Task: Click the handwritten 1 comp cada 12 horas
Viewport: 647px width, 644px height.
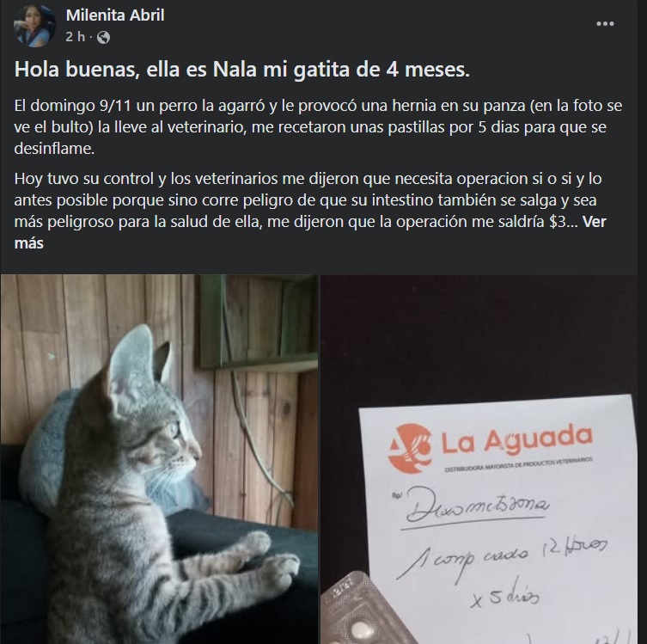Action: tap(501, 559)
